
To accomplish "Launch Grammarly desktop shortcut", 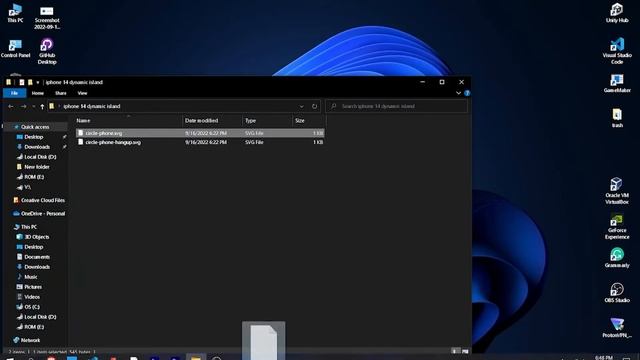I will pyautogui.click(x=617, y=258).
